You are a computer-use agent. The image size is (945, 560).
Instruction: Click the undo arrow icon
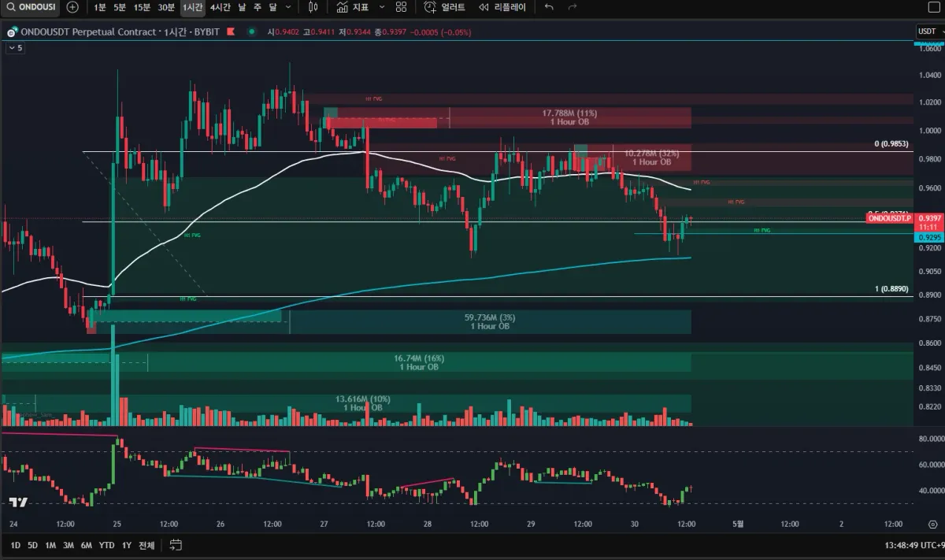[549, 7]
